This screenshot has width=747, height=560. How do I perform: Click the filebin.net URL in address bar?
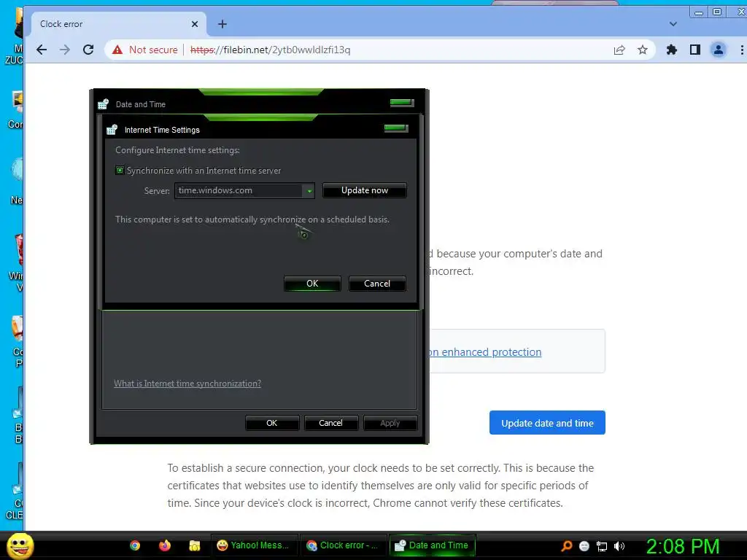click(x=270, y=50)
